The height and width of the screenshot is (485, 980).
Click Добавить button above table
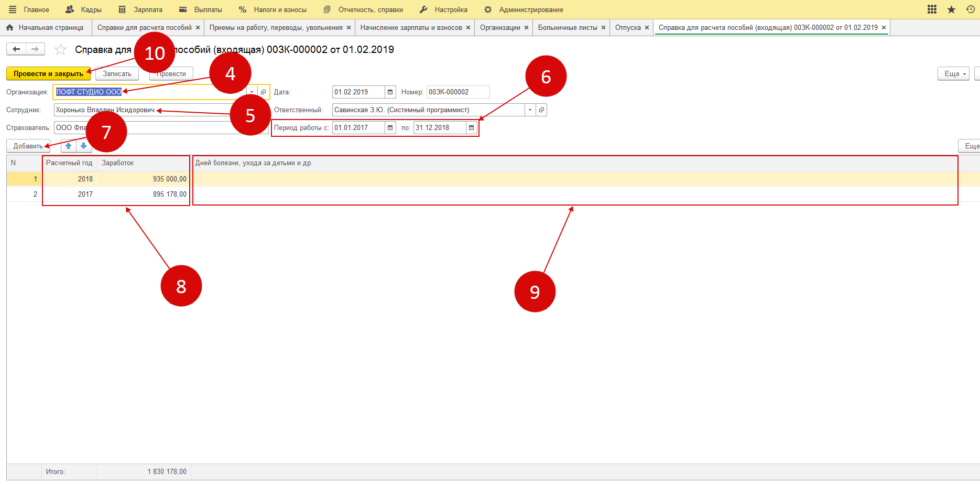[28, 146]
